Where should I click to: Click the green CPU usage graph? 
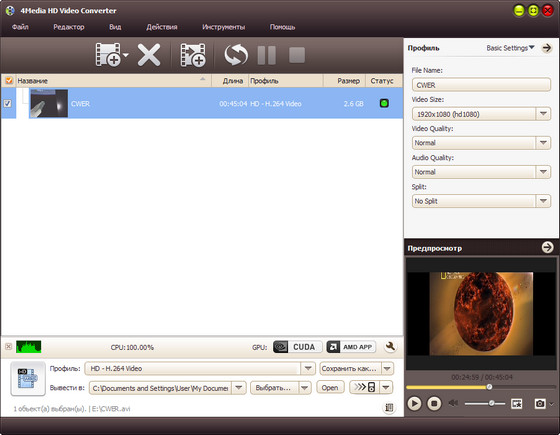(x=29, y=347)
